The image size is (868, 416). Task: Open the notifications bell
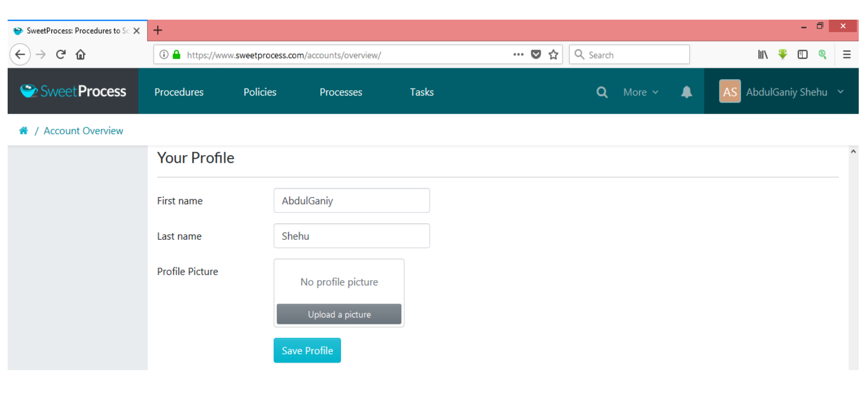(686, 92)
